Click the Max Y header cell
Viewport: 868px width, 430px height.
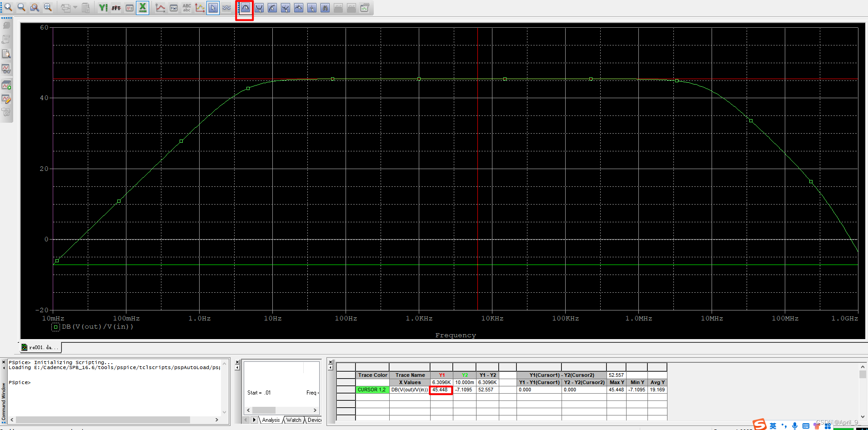tap(617, 382)
